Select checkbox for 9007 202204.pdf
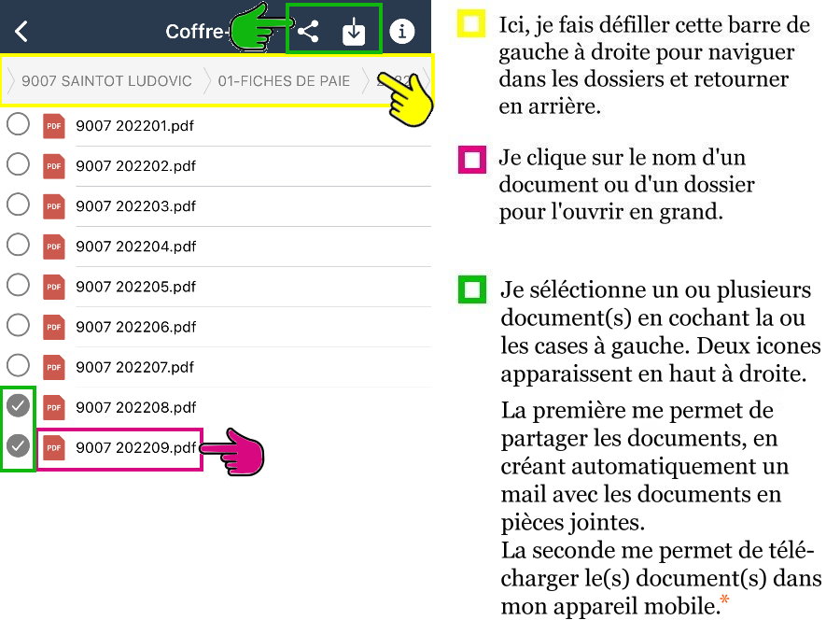 (18, 245)
